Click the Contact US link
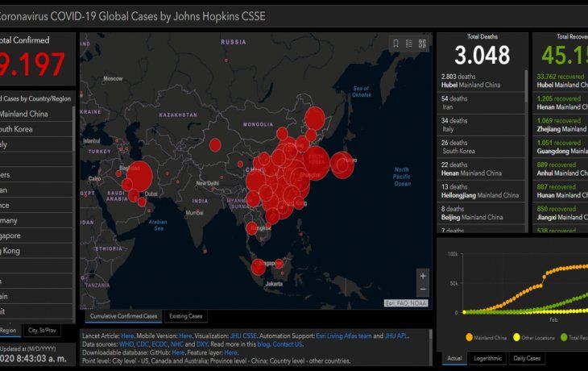This screenshot has width=588, height=371. click(x=288, y=344)
